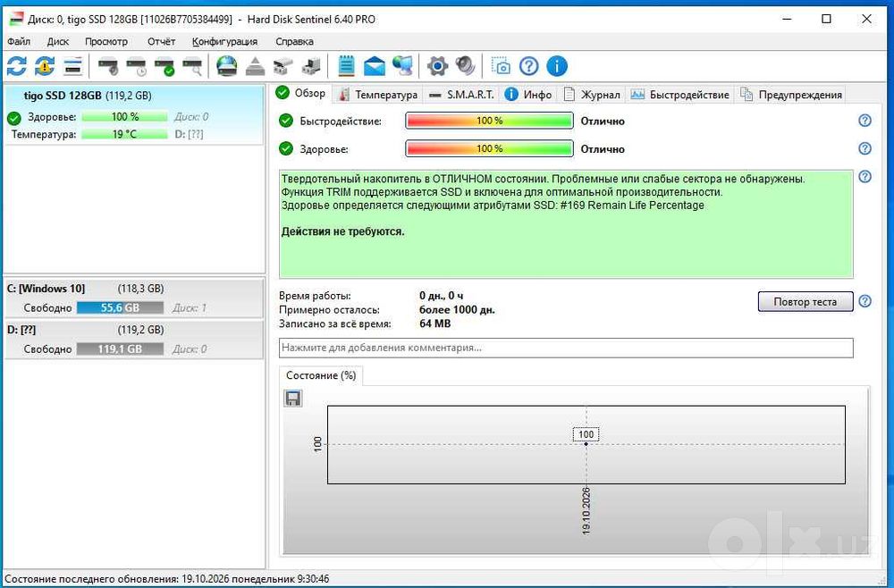This screenshot has width=894, height=588.
Task: Click the globe-over-disk toolbar icon
Action: coord(227,66)
